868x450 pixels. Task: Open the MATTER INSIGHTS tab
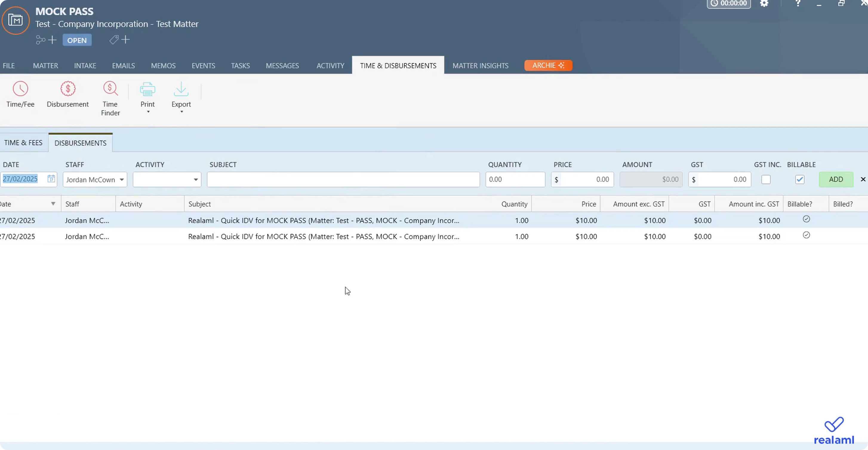tap(480, 66)
